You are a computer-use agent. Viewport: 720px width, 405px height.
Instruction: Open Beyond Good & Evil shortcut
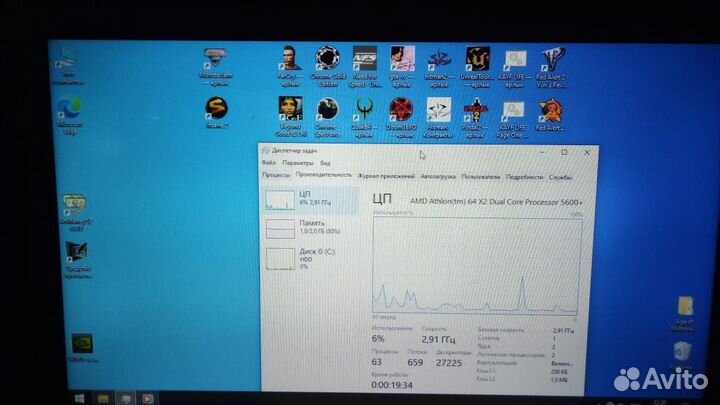[289, 108]
